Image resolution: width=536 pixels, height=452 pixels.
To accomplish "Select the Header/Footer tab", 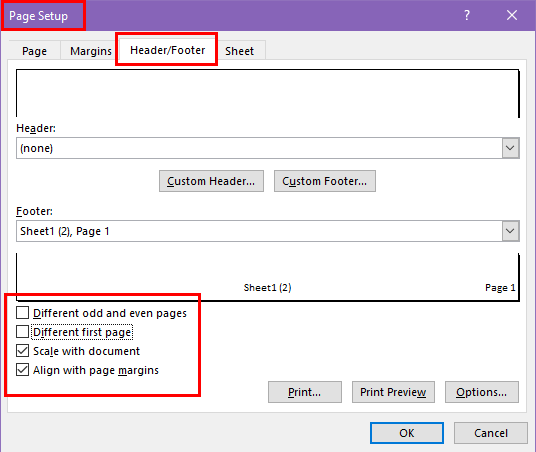I will [x=168, y=50].
